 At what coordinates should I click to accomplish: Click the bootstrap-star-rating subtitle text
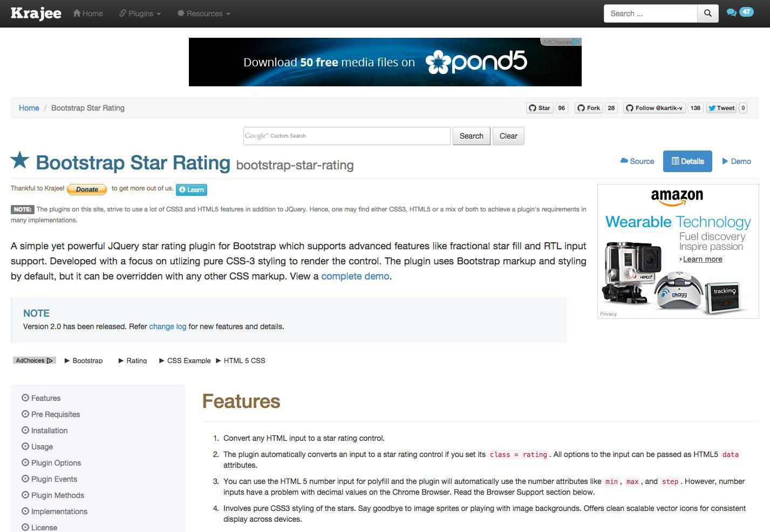tap(295, 165)
